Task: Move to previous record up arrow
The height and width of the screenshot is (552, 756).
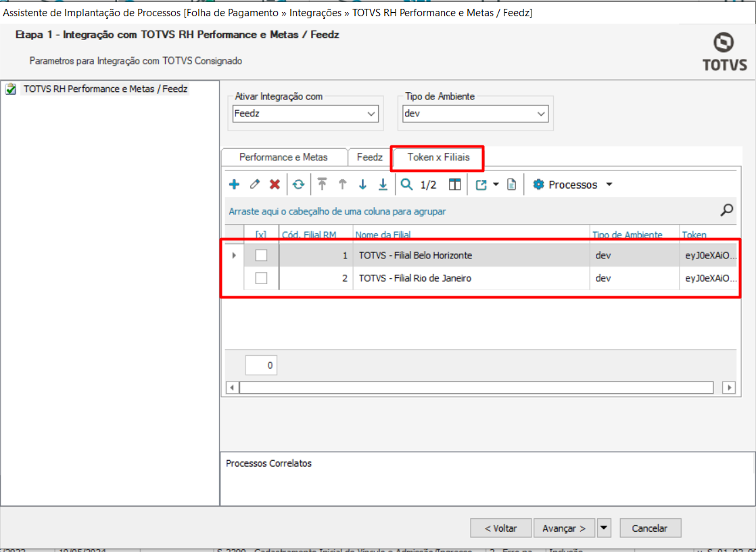Action: (342, 184)
